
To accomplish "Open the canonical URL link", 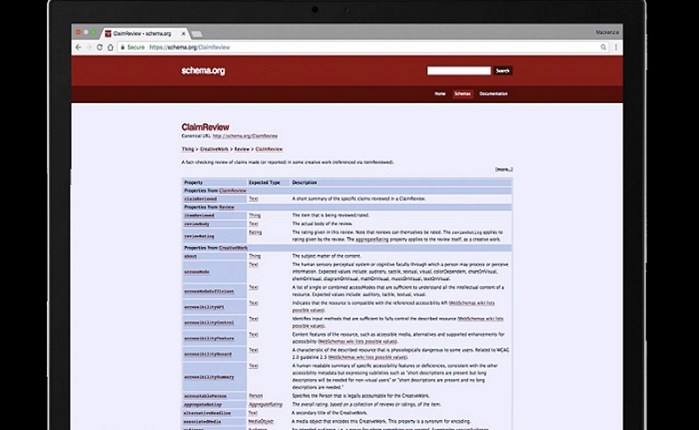I will (x=245, y=136).
